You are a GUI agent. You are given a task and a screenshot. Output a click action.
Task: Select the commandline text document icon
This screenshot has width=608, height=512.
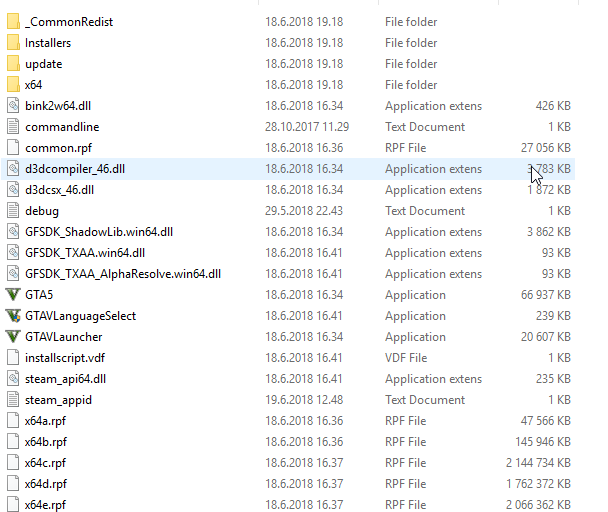tap(13, 126)
